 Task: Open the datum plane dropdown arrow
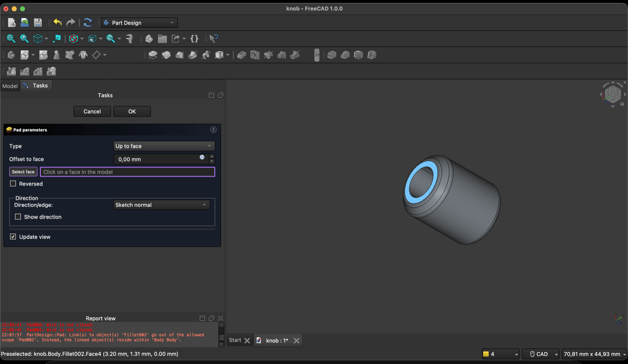tap(105, 55)
